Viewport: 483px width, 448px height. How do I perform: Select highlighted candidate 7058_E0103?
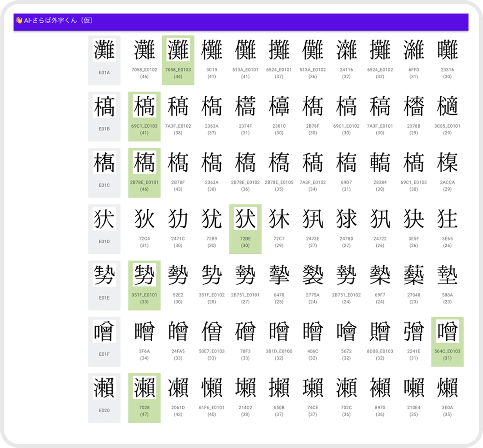click(x=178, y=60)
